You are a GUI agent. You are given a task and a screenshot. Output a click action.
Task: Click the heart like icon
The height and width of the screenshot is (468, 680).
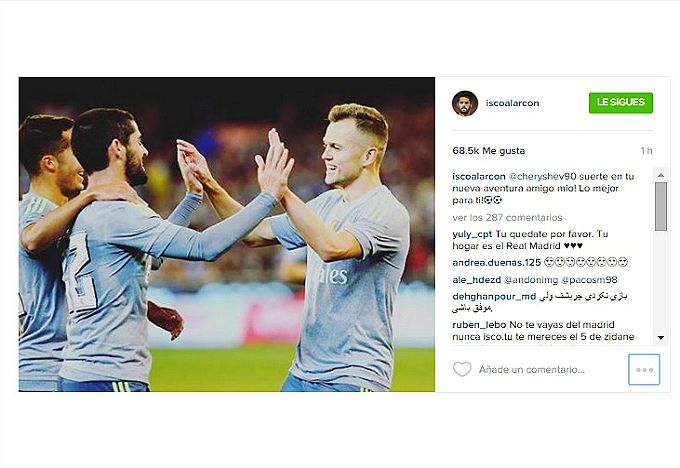point(462,369)
